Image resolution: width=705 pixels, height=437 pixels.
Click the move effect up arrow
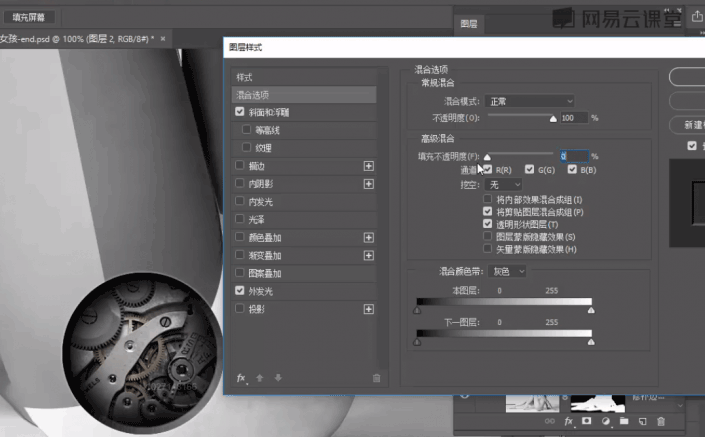click(259, 378)
